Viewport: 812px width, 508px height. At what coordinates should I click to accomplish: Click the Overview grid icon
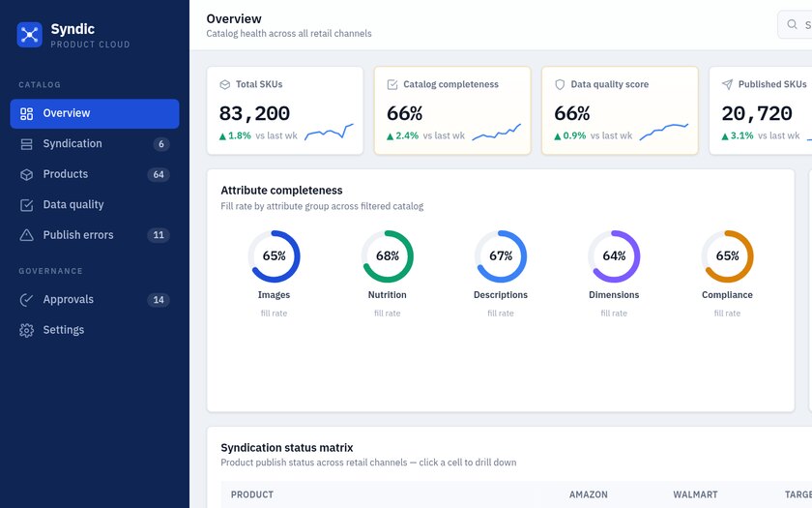(x=26, y=113)
